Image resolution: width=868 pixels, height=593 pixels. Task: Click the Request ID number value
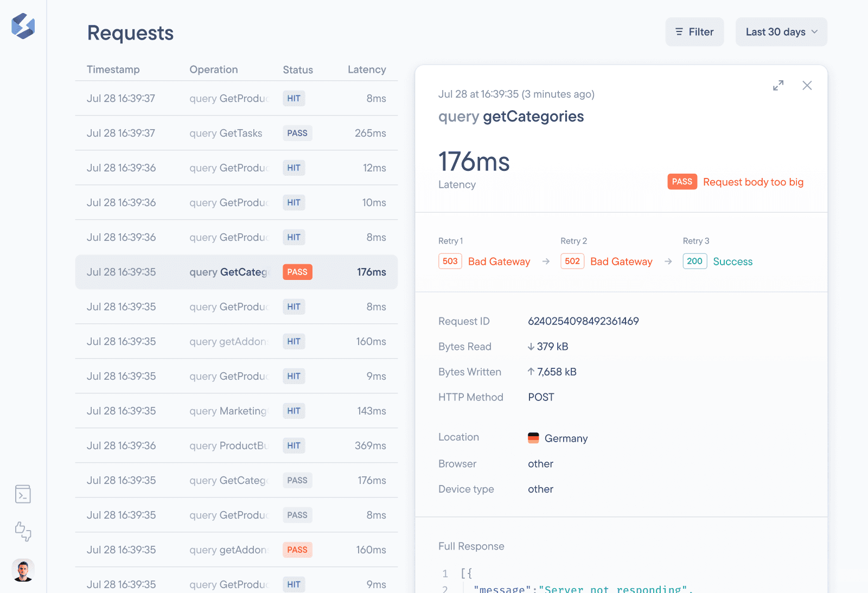(583, 321)
